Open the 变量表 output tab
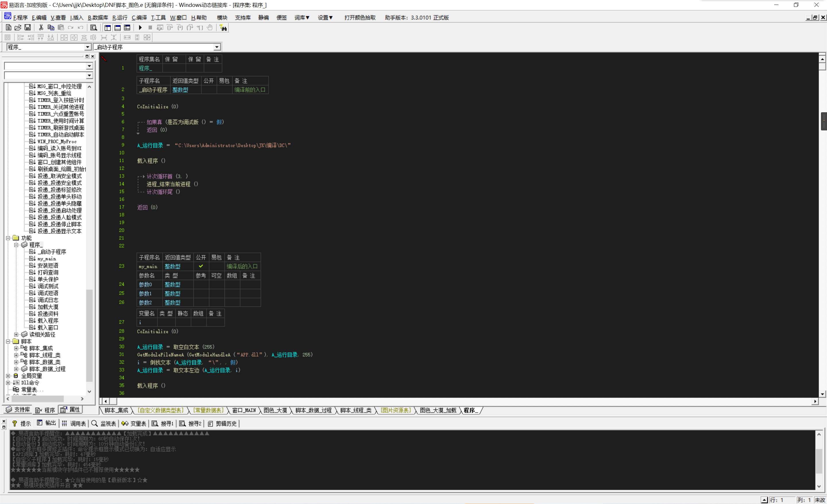The width and height of the screenshot is (827, 504). point(134,424)
